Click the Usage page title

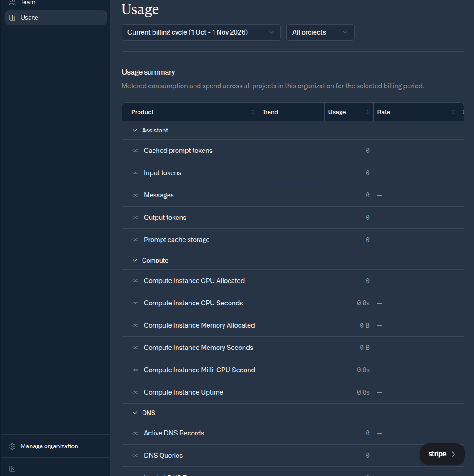click(x=140, y=10)
